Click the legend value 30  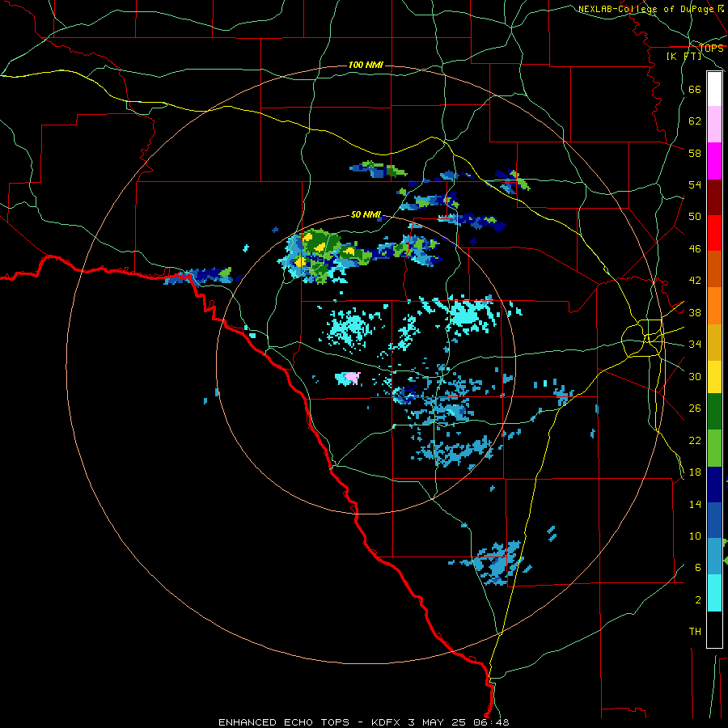[695, 376]
